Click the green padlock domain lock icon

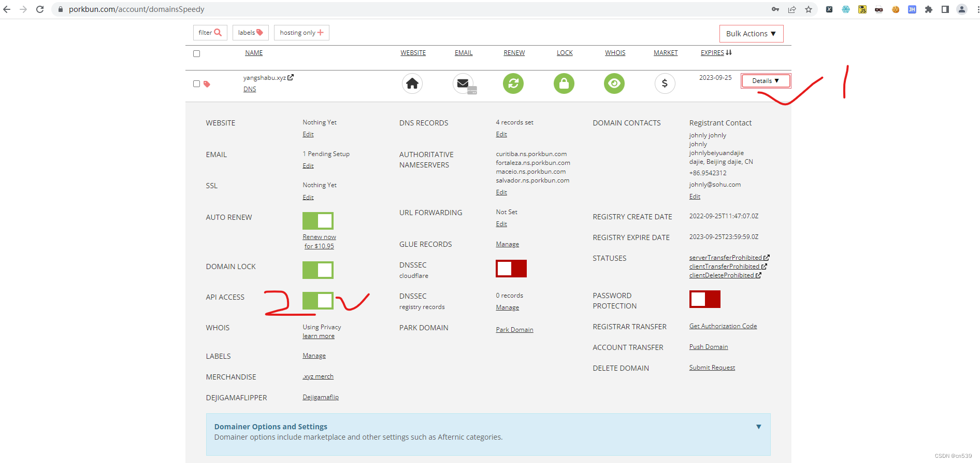(564, 83)
